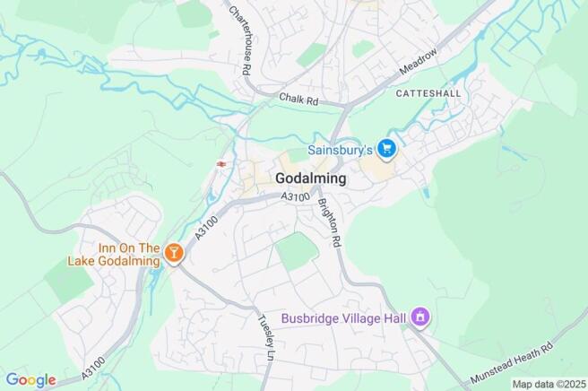Select the CATTESHALL area label

point(428,93)
